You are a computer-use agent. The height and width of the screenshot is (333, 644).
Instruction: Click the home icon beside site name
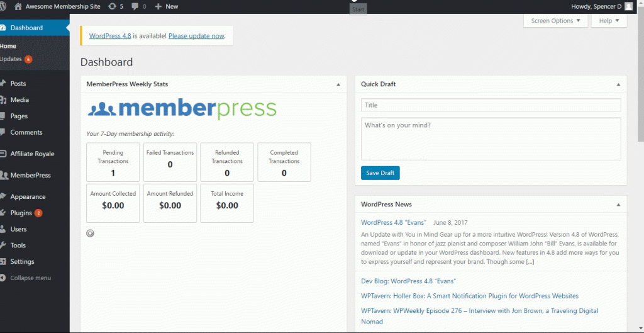[18, 6]
